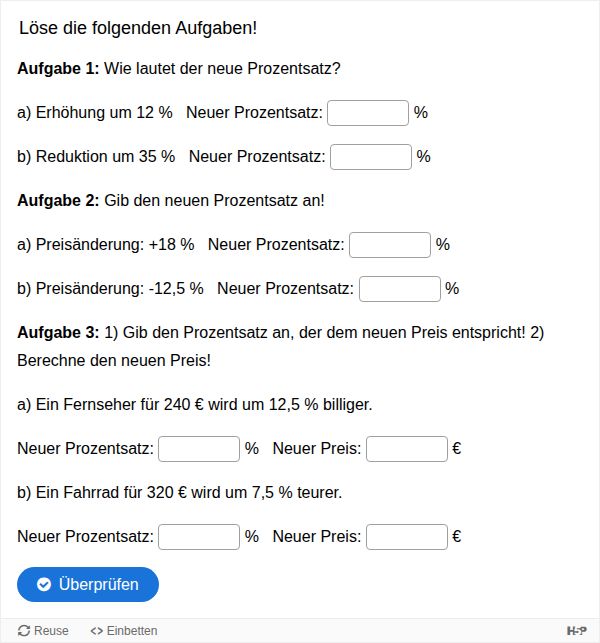Click Fernseher Neuer Prozentsatz input field
This screenshot has height=643, width=600.
pyautogui.click(x=199, y=449)
